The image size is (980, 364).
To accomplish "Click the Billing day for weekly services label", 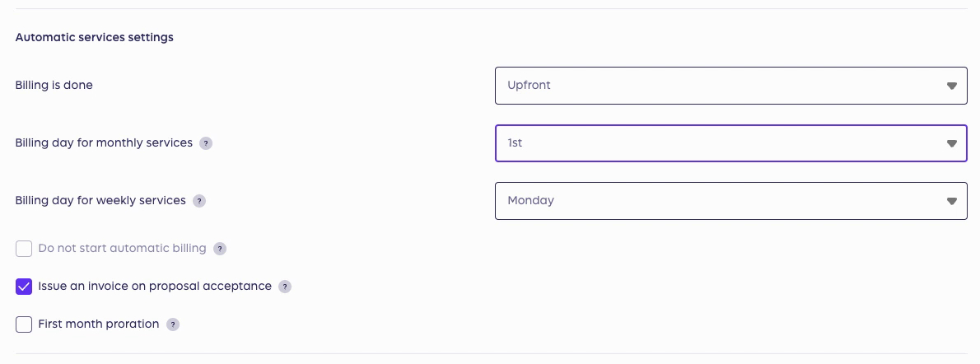I will (100, 201).
